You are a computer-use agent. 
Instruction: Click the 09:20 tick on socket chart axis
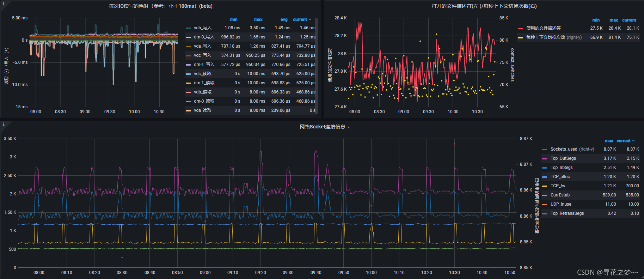coord(260,273)
